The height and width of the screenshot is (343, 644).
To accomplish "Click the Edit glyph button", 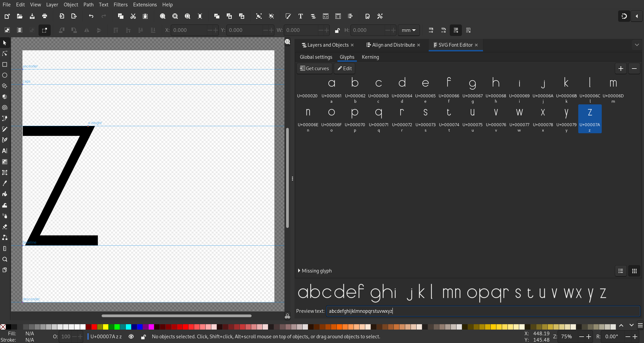I will point(344,68).
